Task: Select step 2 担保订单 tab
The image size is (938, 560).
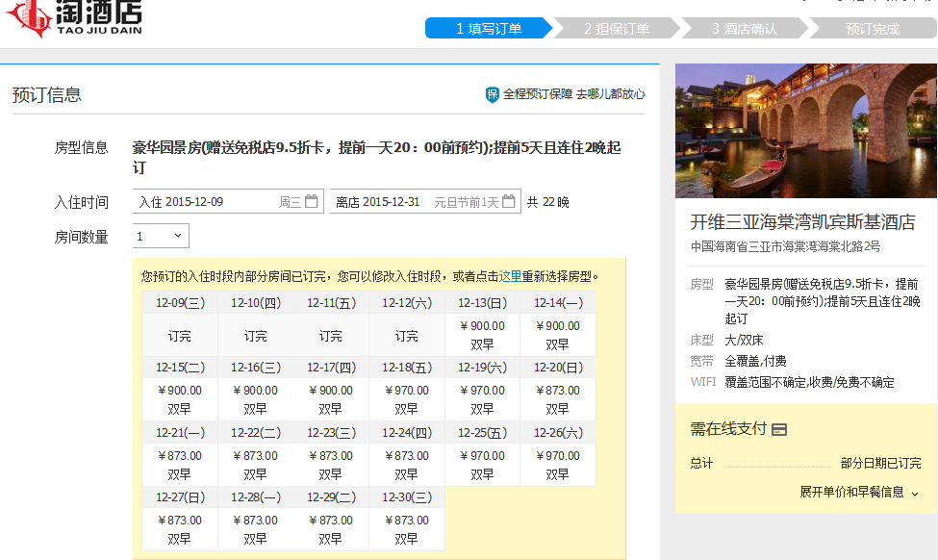Action: (x=616, y=29)
